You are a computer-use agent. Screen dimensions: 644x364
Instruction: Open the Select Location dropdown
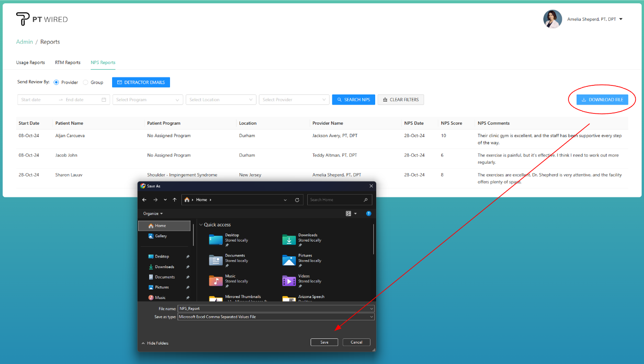click(221, 100)
